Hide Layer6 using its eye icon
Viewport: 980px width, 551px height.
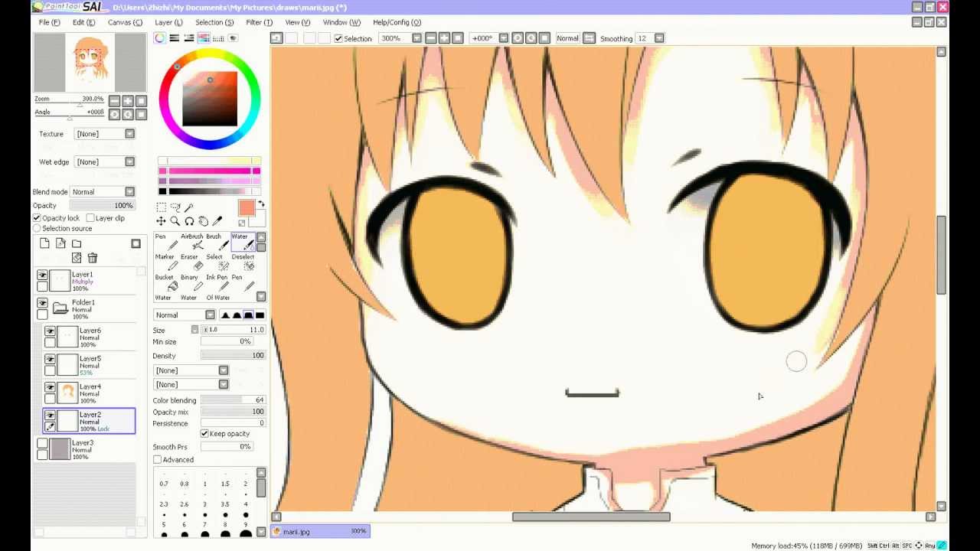(50, 331)
